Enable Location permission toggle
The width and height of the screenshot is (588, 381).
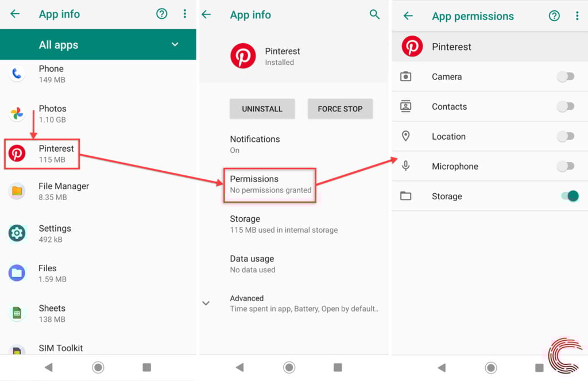(x=566, y=136)
